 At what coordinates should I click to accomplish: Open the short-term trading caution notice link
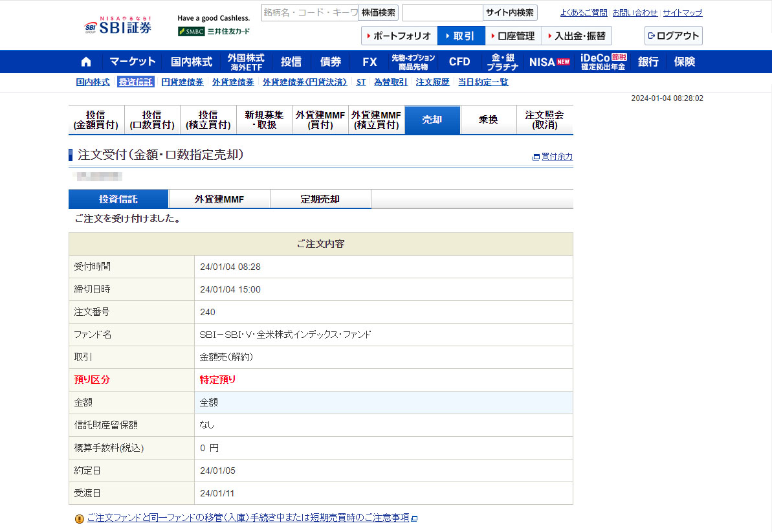coord(248,518)
